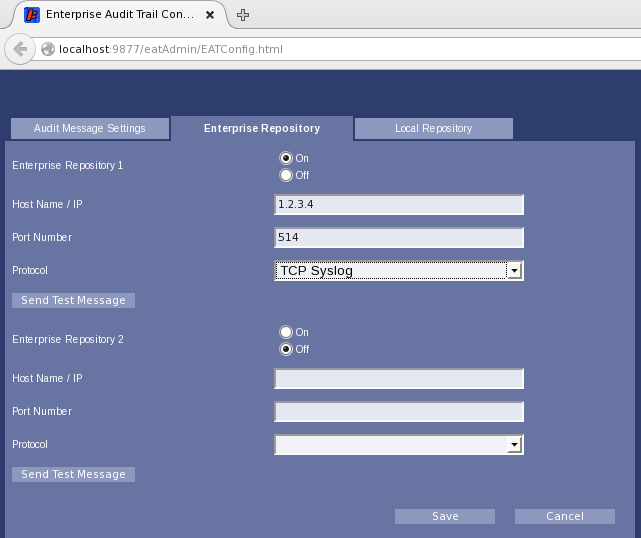Cancel the configuration changes

coord(564,516)
